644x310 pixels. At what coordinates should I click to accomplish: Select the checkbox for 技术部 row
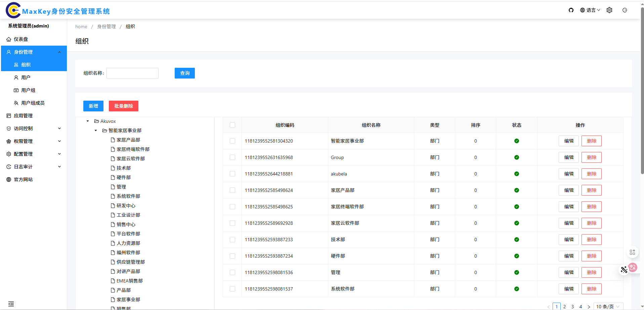(232, 240)
